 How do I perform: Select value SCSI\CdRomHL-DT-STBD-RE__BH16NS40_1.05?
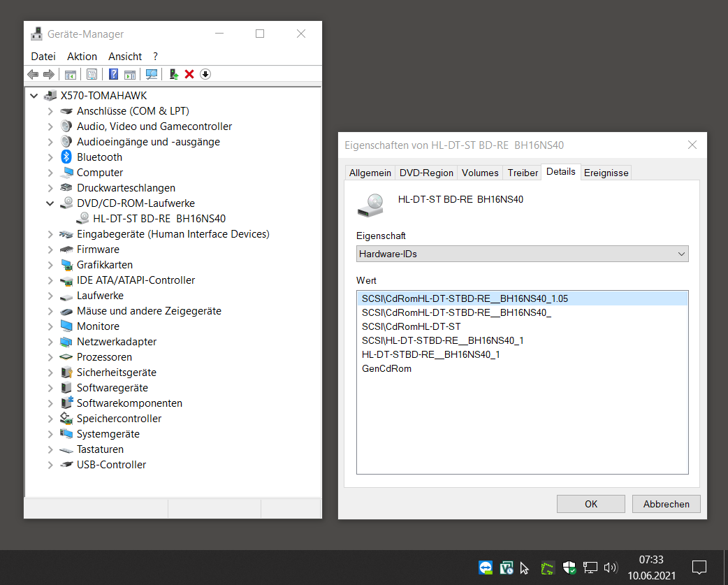[x=523, y=298]
